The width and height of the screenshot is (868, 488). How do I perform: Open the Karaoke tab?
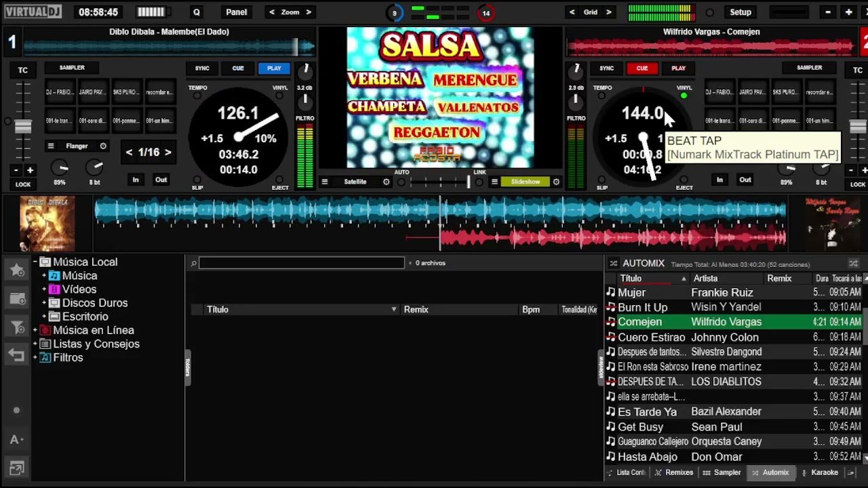(x=820, y=472)
